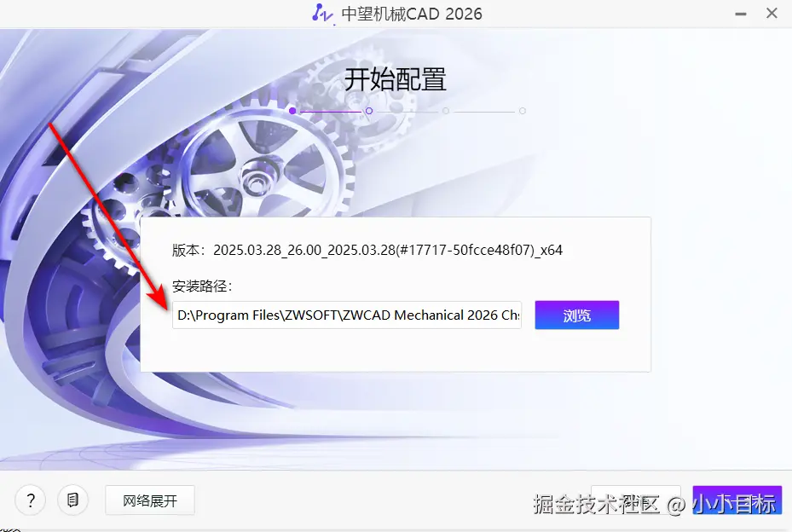Click the ZWCAD logo in title bar
Screen dimensions: 792x532
(322, 13)
